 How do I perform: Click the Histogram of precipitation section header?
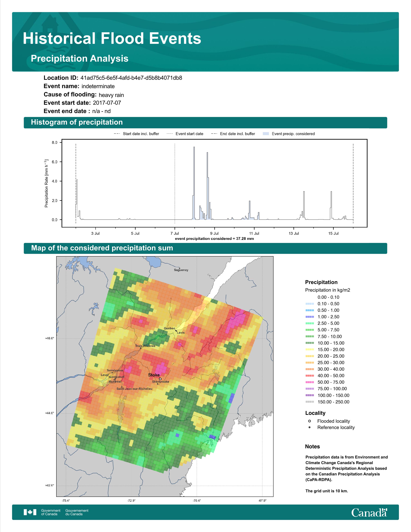(x=205, y=122)
